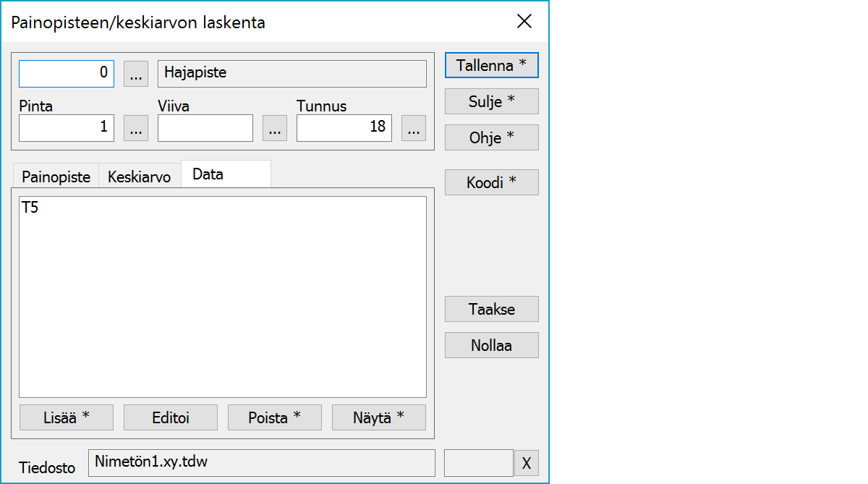Click the Editoi button
868x484 pixels.
click(x=170, y=417)
